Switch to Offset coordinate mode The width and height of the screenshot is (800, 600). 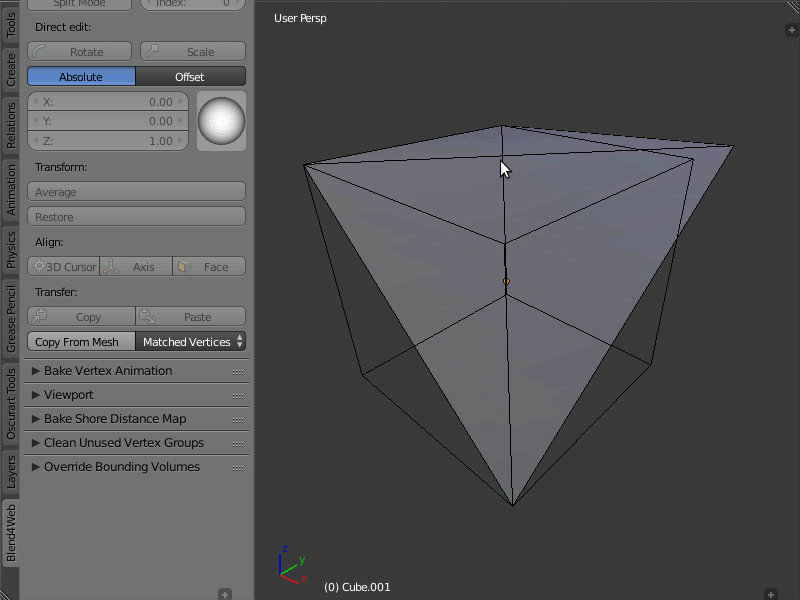click(x=191, y=76)
